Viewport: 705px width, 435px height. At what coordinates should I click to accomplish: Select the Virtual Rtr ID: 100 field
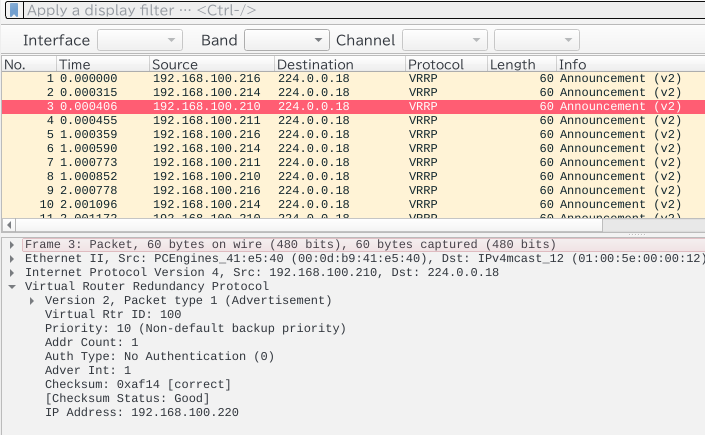113,314
